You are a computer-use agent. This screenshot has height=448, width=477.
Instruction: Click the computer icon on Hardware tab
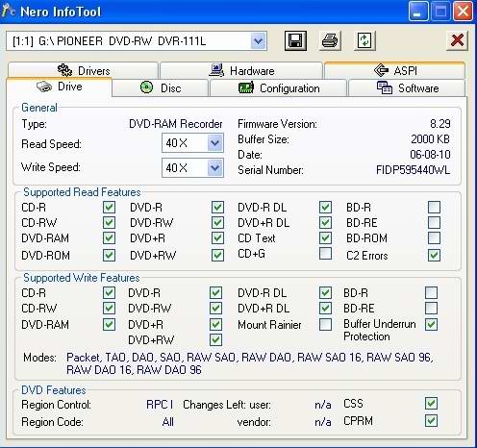point(216,70)
